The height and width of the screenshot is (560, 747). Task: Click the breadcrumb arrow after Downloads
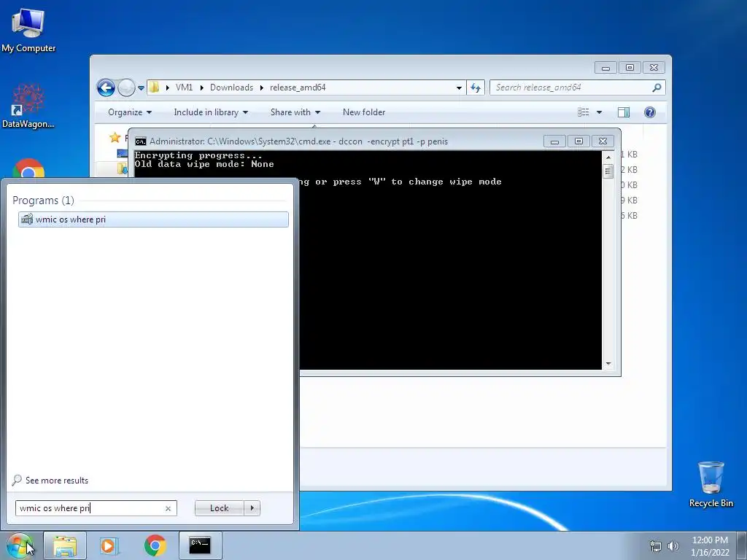click(x=262, y=87)
